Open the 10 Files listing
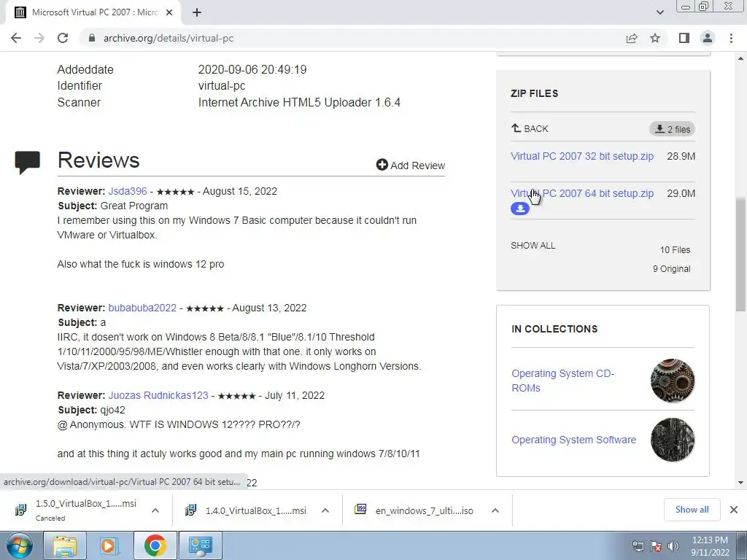 click(x=675, y=250)
